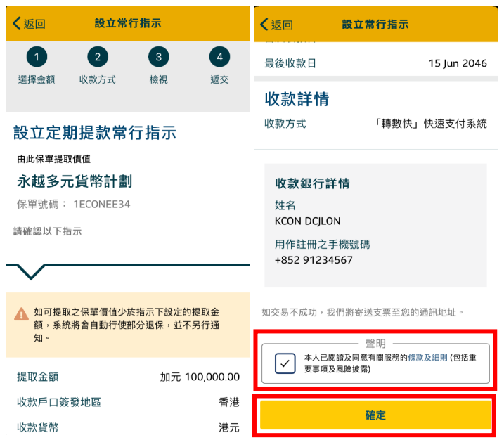Tap the 返回 text on the right header
Image resolution: width=504 pixels, height=447 pixels.
click(x=281, y=25)
